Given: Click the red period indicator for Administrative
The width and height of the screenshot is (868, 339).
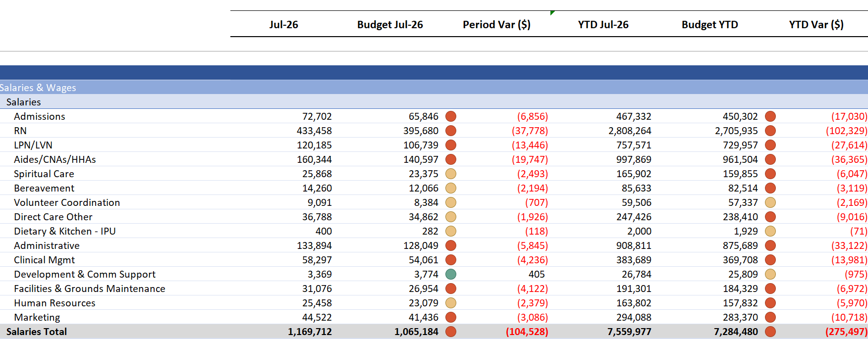Looking at the screenshot, I should (x=451, y=245).
